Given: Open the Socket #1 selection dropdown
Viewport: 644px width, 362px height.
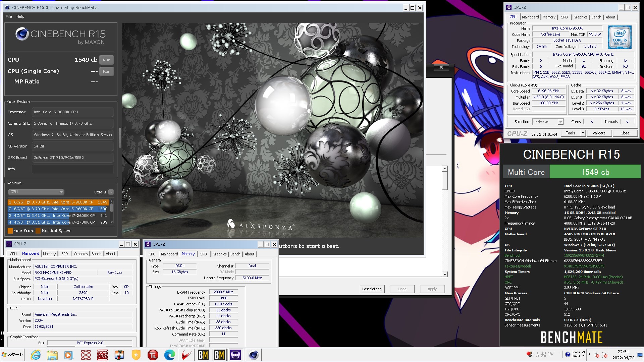Looking at the screenshot, I should click(548, 122).
